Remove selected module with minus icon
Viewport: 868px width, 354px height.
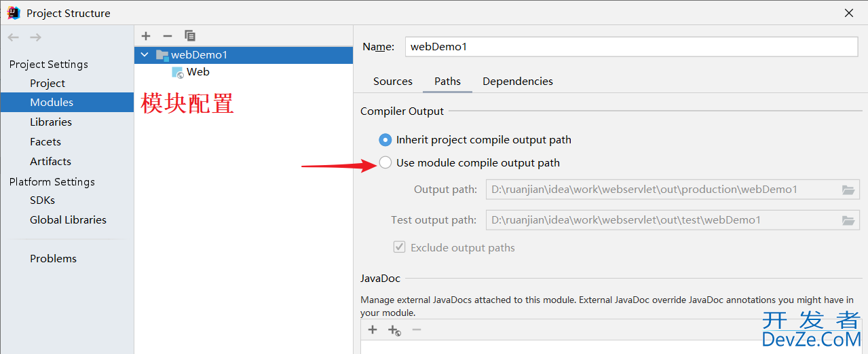click(x=168, y=35)
